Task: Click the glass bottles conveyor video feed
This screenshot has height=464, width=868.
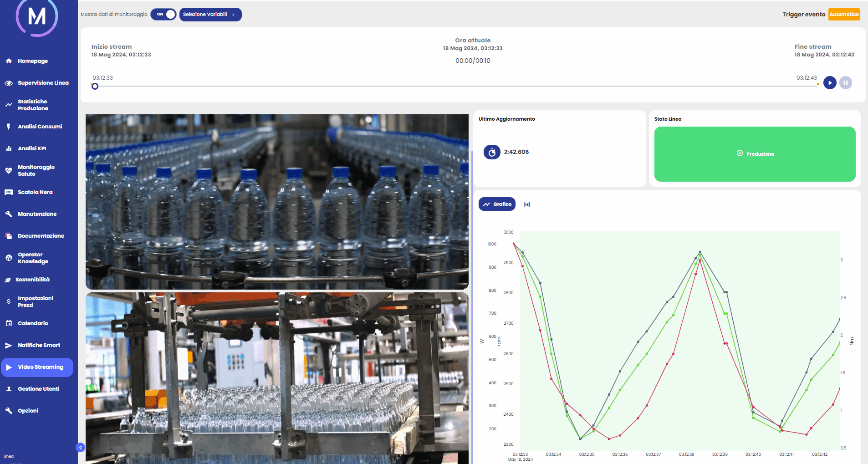Action: click(277, 378)
